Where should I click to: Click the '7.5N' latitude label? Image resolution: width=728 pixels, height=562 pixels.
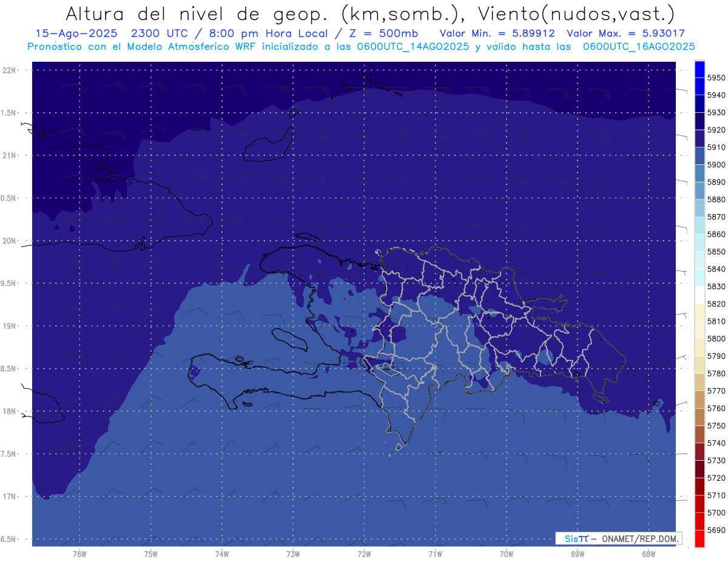click(x=8, y=453)
